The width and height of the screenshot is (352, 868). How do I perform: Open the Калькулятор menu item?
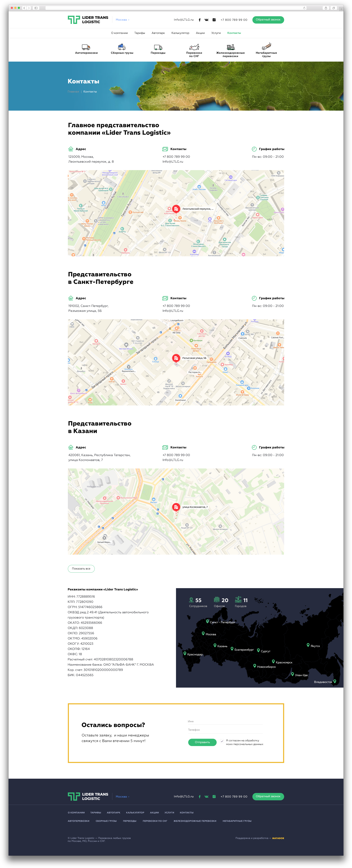click(x=180, y=33)
